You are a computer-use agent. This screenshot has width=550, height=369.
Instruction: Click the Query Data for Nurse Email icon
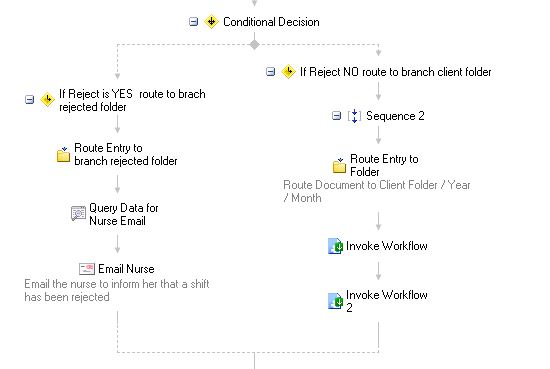tap(78, 213)
